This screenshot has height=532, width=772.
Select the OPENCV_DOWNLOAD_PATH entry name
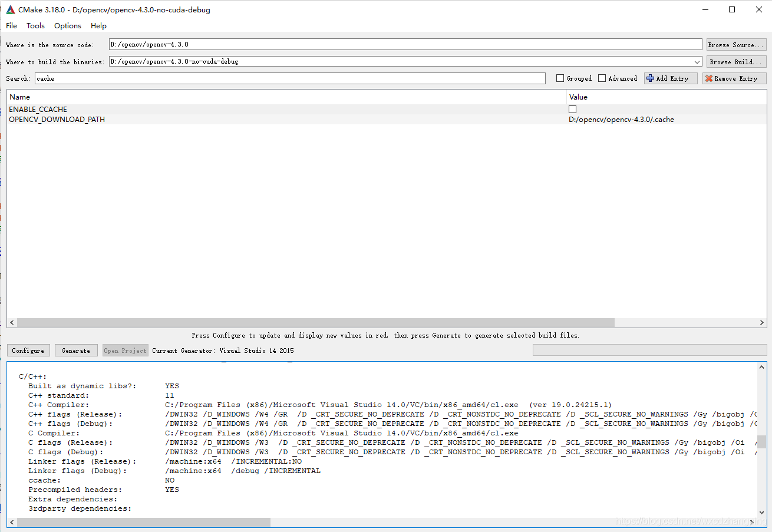click(x=57, y=120)
